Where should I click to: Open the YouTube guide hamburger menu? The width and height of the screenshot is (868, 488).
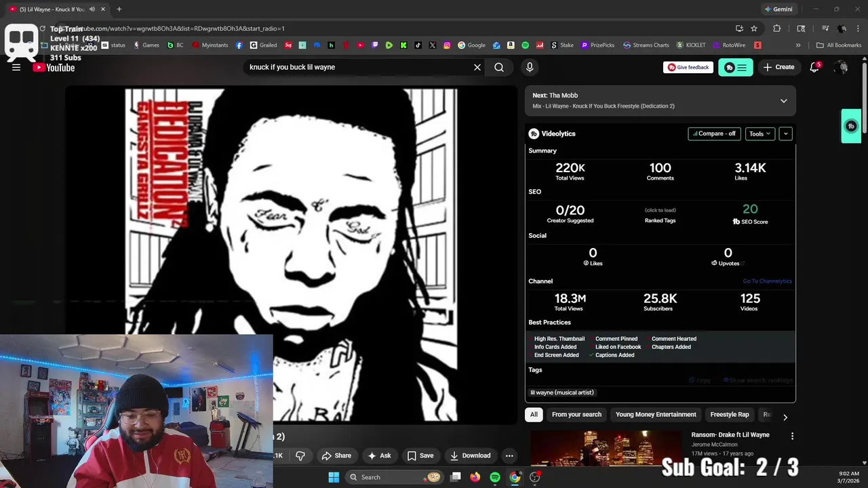16,67
